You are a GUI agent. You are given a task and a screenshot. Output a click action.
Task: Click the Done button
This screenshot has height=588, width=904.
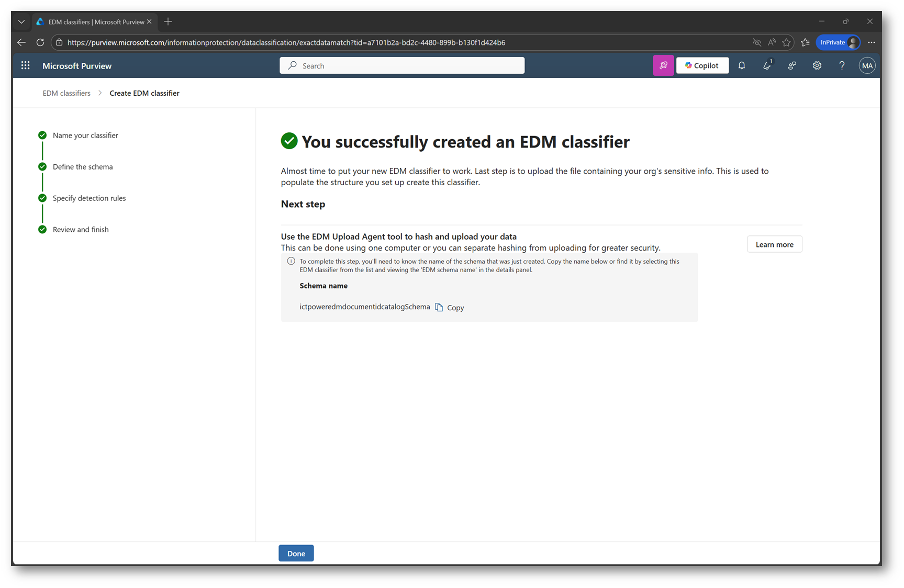tap(296, 553)
